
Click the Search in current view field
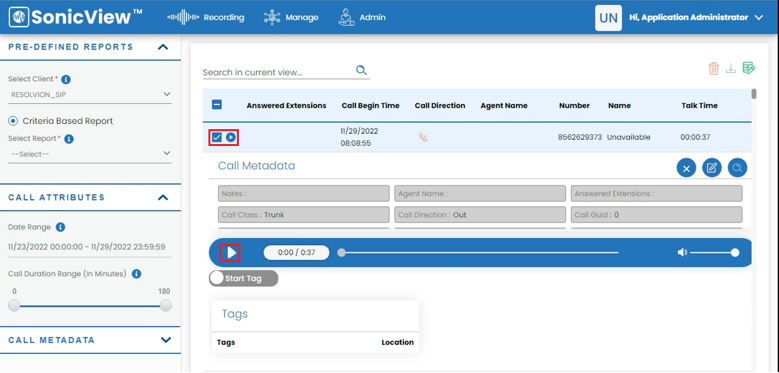pos(278,72)
